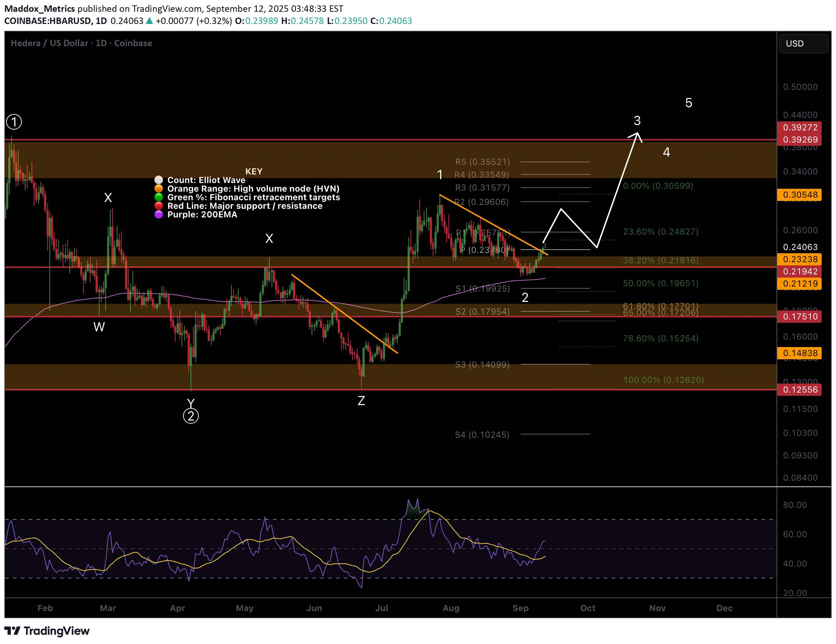Click the 0.50000 price scale value
Image resolution: width=836 pixels, height=644 pixels.
click(x=801, y=87)
